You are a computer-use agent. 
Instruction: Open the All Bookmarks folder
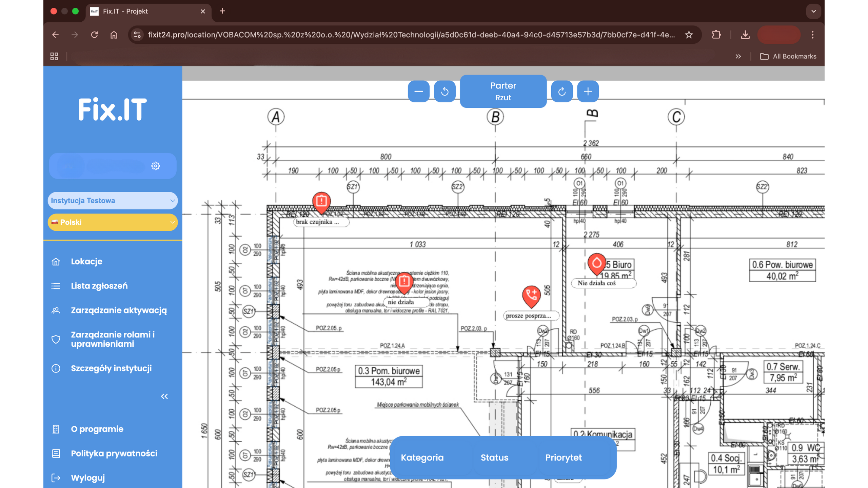click(x=788, y=56)
